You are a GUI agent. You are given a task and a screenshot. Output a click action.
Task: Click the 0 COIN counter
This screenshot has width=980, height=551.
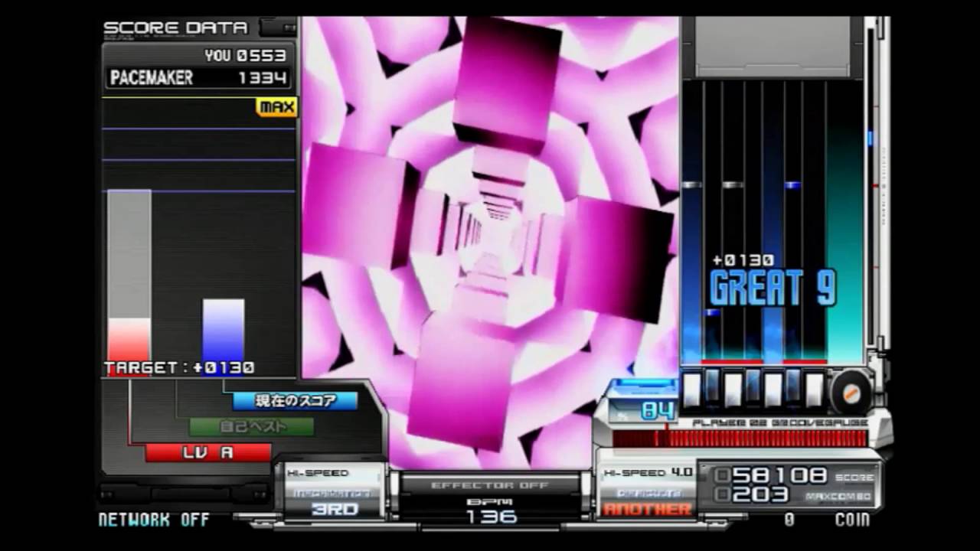point(827,520)
